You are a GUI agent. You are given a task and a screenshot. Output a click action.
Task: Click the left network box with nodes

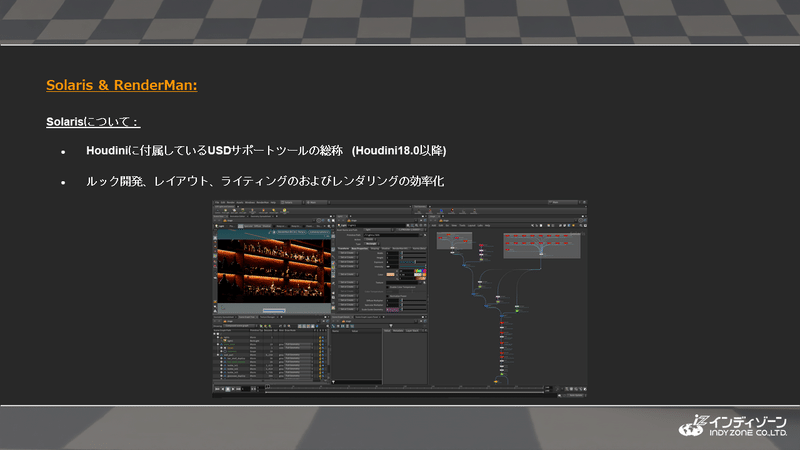click(454, 240)
